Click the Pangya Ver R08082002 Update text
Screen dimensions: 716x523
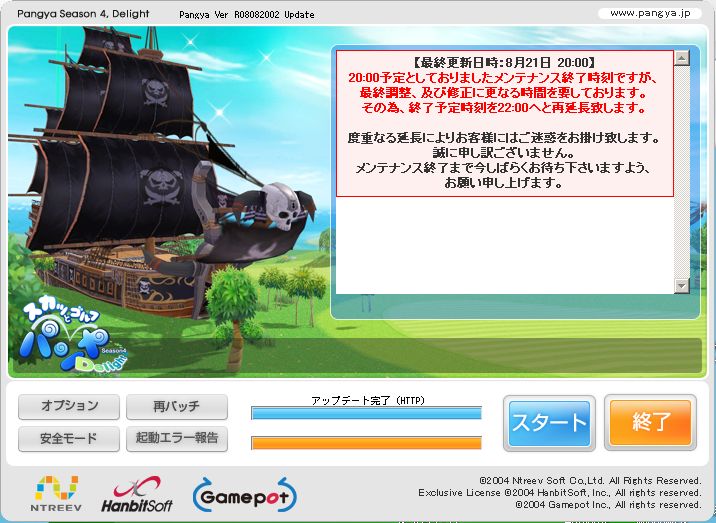247,15
